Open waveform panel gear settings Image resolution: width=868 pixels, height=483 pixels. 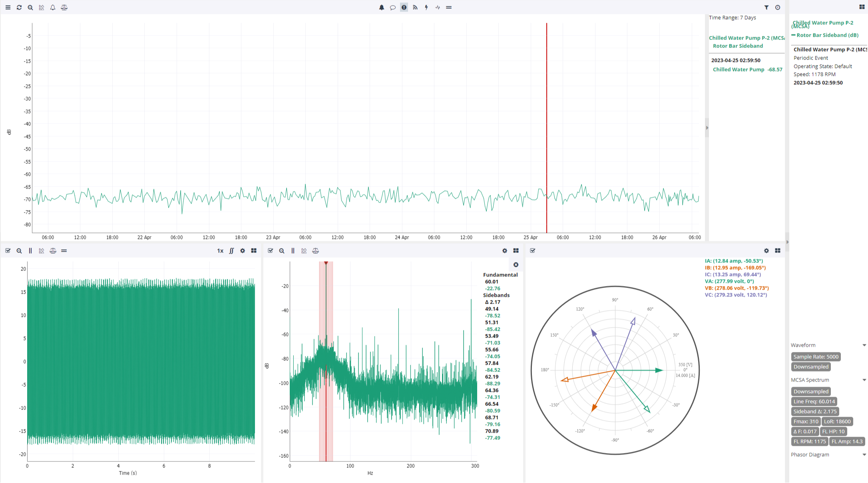pyautogui.click(x=243, y=251)
